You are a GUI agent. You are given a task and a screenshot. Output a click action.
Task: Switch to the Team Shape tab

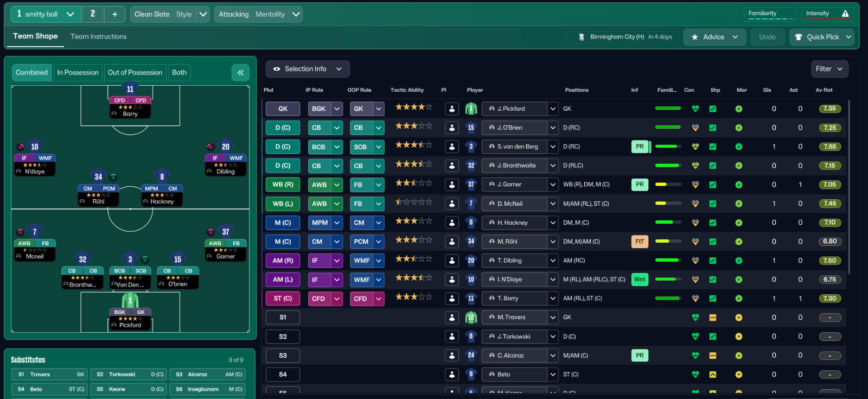coord(35,36)
